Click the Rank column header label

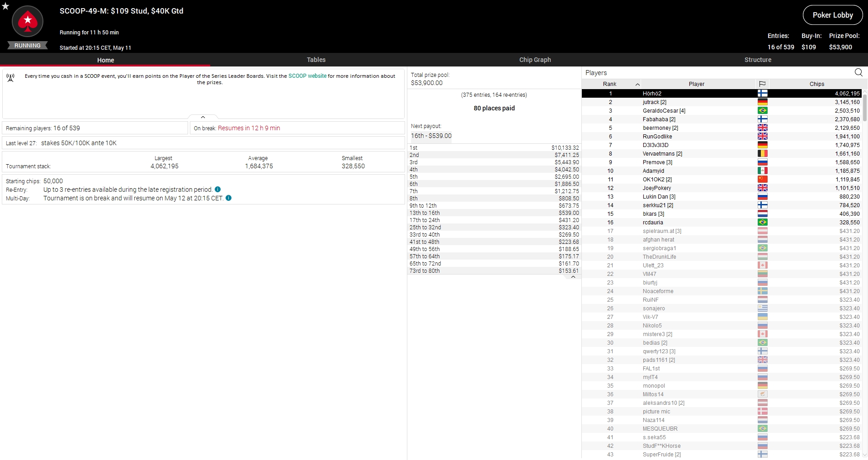pyautogui.click(x=609, y=84)
